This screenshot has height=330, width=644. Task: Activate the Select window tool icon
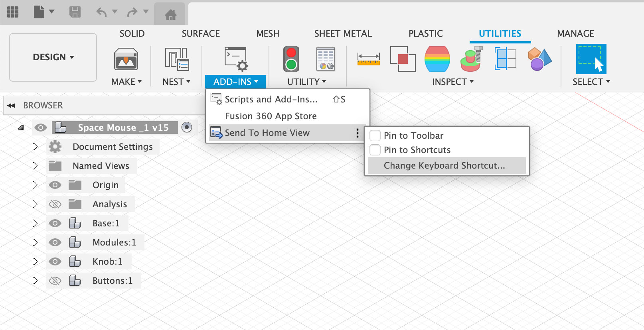click(591, 59)
